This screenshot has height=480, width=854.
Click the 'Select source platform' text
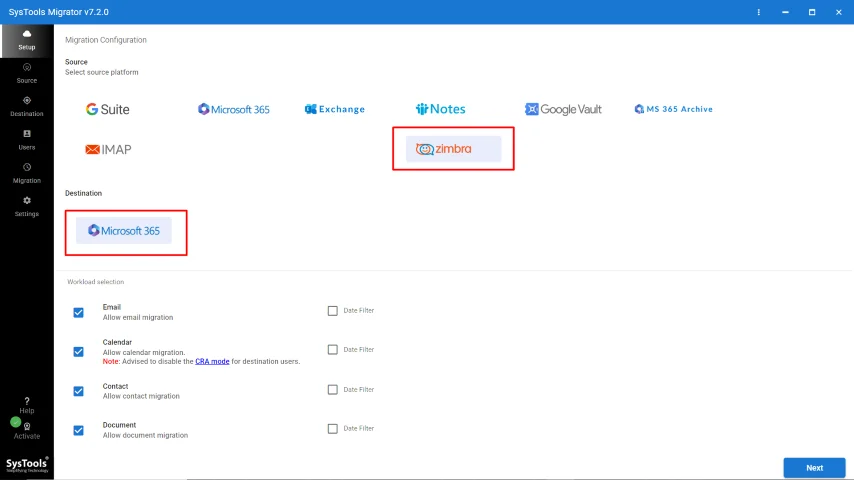point(101,72)
